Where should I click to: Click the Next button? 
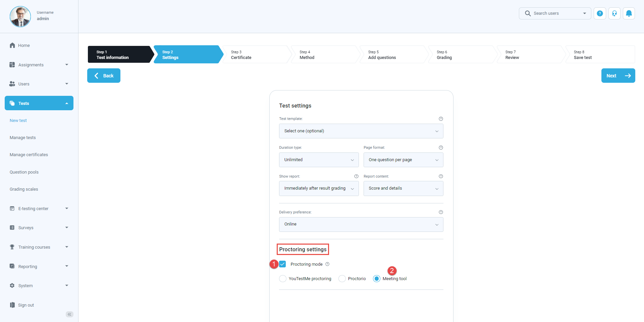pos(618,75)
